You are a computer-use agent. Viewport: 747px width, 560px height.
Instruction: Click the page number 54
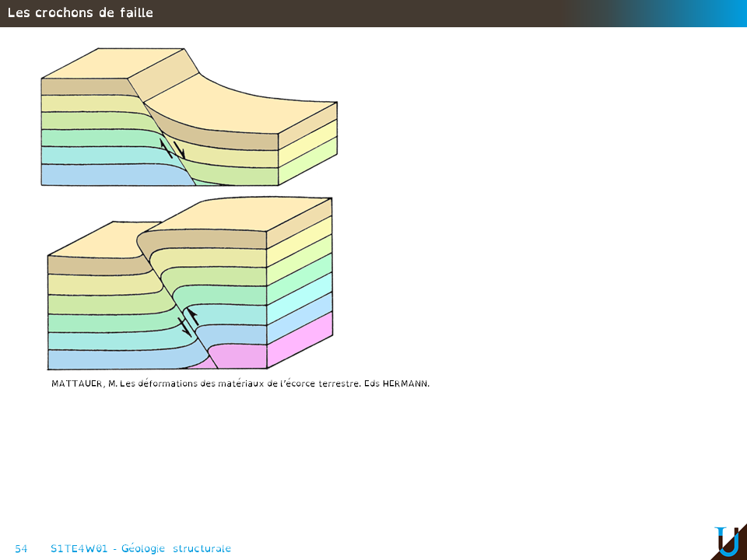[x=21, y=548]
